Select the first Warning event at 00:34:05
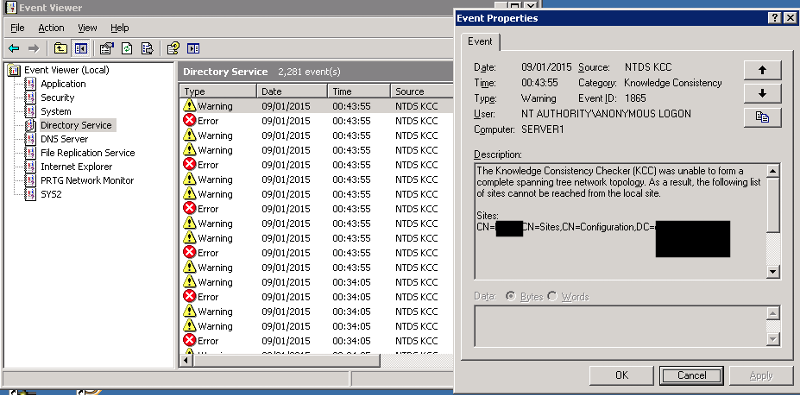Image resolution: width=800 pixels, height=395 pixels. point(316,282)
